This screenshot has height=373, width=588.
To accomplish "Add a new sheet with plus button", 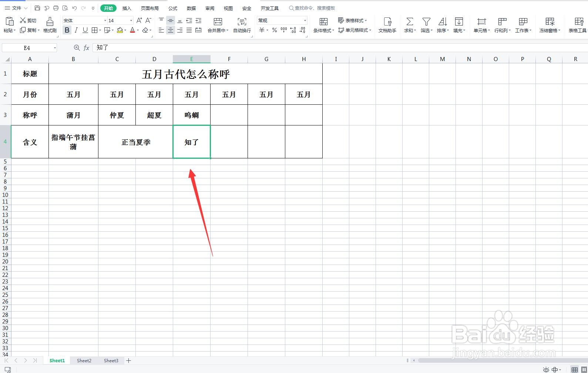I will click(x=129, y=360).
